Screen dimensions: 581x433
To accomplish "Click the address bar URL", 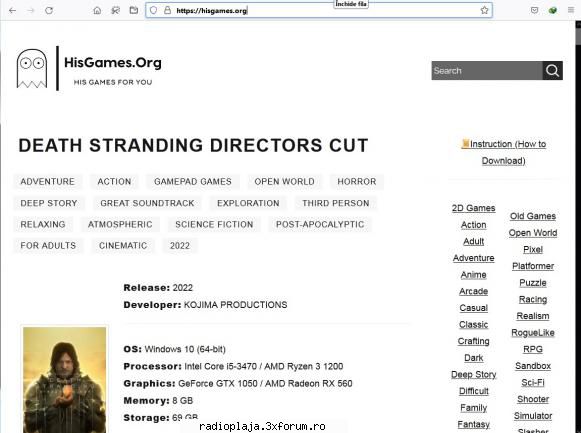I will tap(212, 11).
